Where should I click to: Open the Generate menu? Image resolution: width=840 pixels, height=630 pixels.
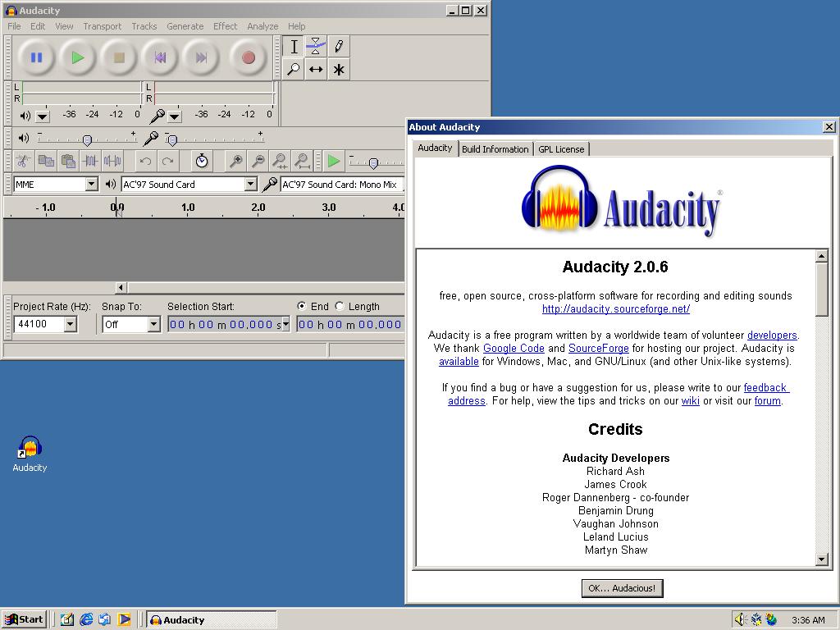tap(185, 26)
